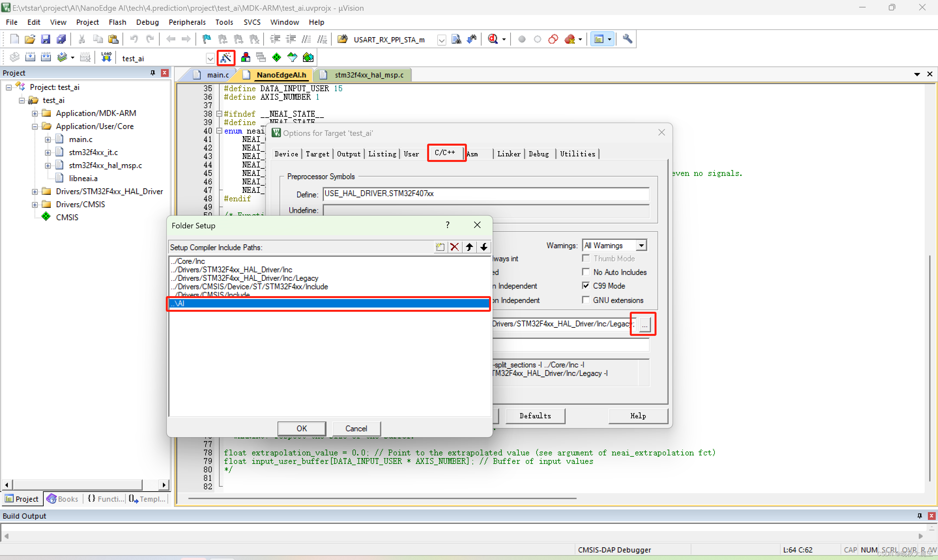The width and height of the screenshot is (938, 560).
Task: Switch to the Linker tab
Action: 508,153
